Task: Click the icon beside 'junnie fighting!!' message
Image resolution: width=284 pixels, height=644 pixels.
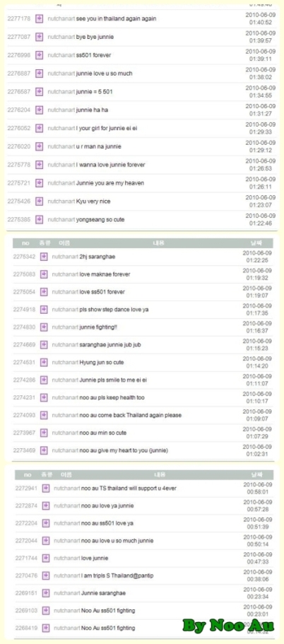Action: point(44,327)
